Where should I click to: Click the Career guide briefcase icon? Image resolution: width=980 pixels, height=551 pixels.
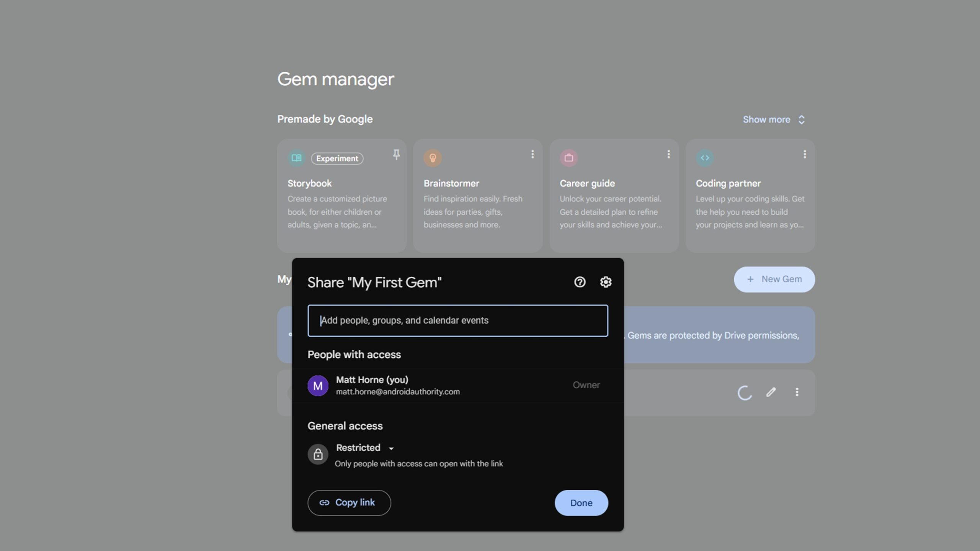pyautogui.click(x=569, y=158)
